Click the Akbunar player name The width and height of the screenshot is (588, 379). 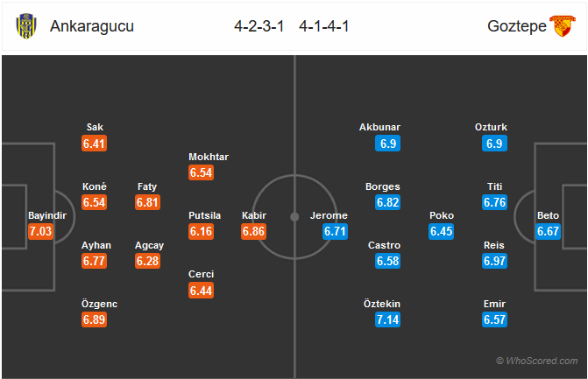pyautogui.click(x=379, y=127)
